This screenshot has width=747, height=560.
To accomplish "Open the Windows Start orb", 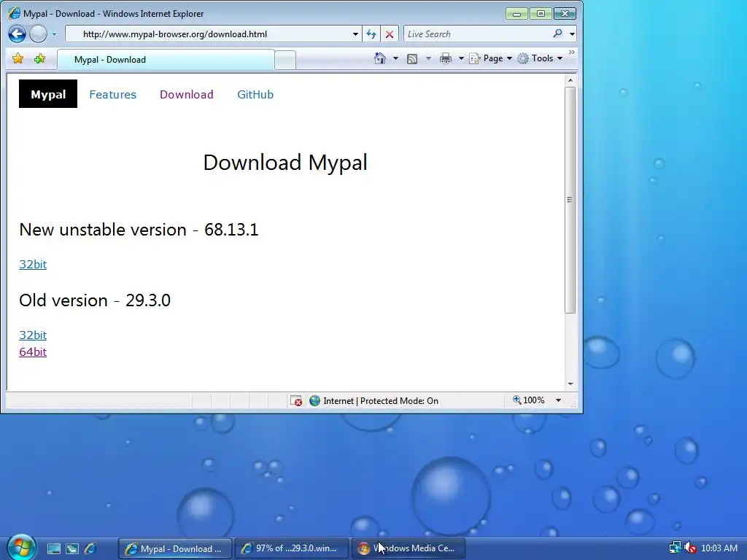I will pyautogui.click(x=21, y=548).
